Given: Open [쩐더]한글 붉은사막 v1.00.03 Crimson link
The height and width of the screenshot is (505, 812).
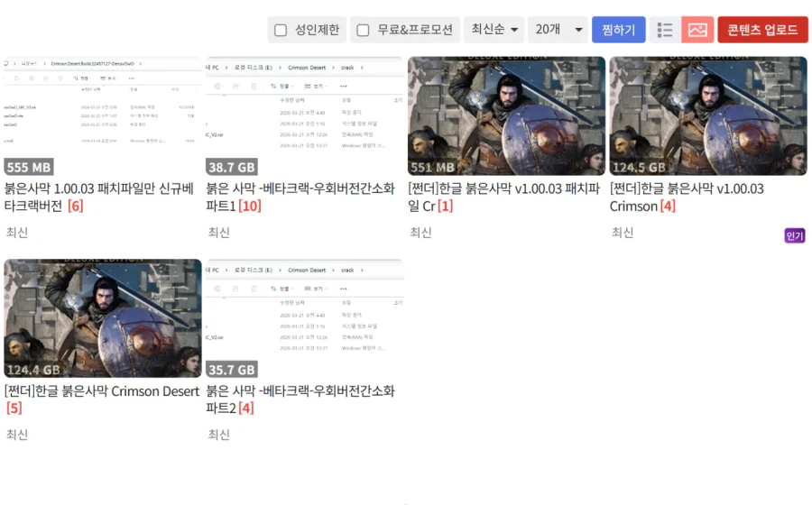Looking at the screenshot, I should coord(687,197).
